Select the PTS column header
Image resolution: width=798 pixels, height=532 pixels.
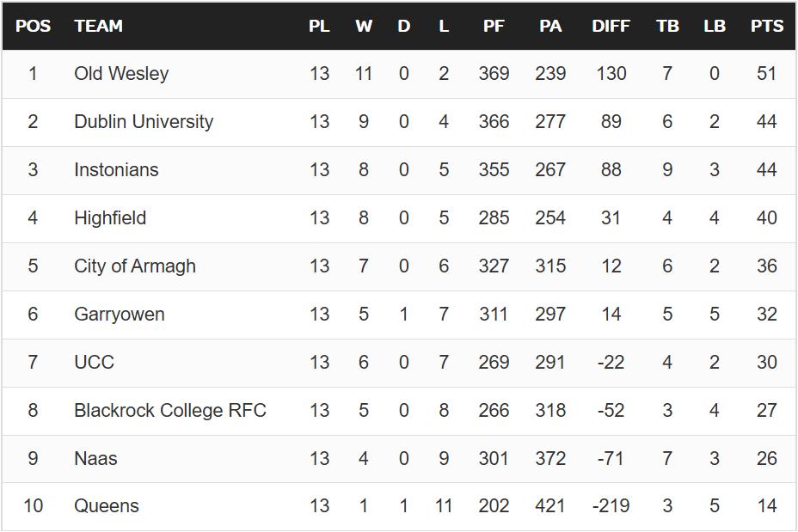click(x=766, y=26)
